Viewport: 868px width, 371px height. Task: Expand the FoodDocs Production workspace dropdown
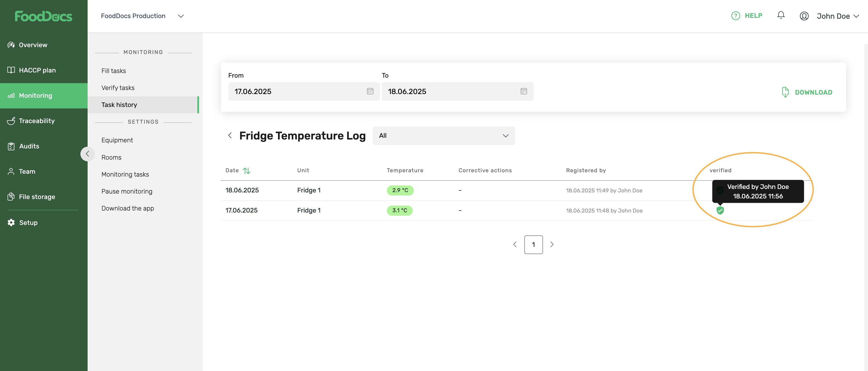click(181, 16)
